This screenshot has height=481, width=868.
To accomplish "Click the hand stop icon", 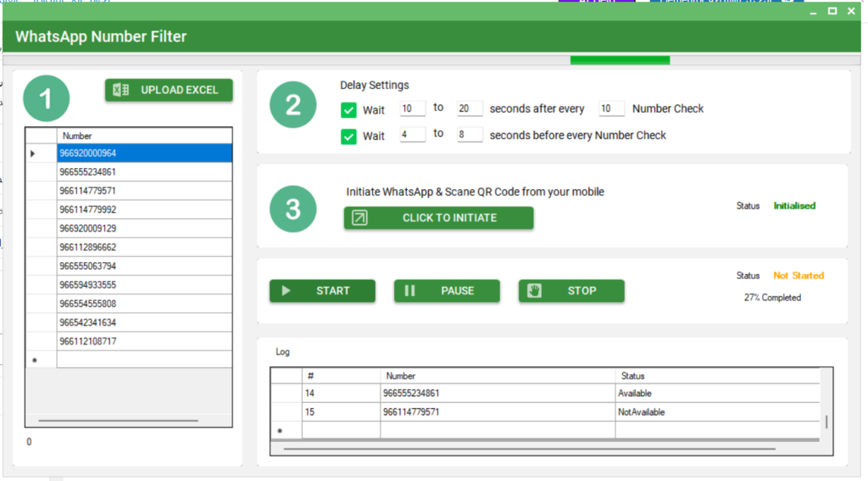I will (x=534, y=291).
